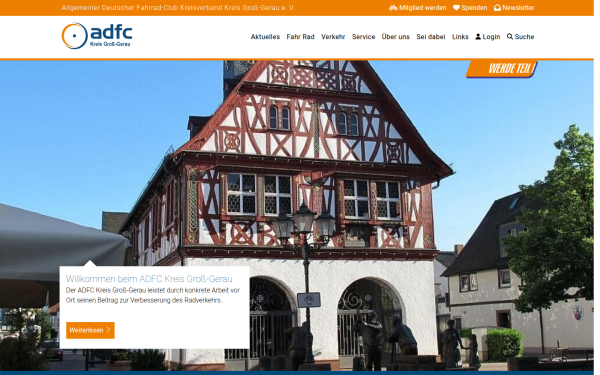This screenshot has width=600, height=375.
Task: Open the Links menu item
Action: pyautogui.click(x=460, y=37)
